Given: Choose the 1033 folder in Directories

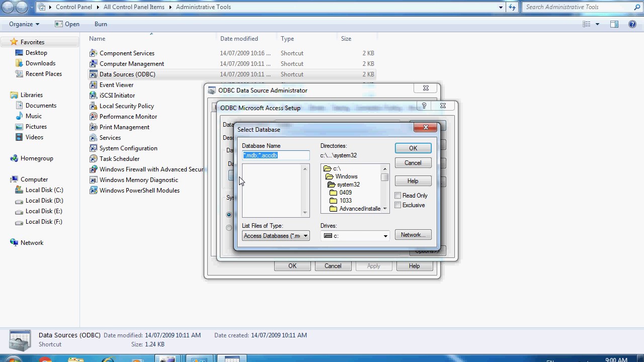Looking at the screenshot, I should point(341,201).
